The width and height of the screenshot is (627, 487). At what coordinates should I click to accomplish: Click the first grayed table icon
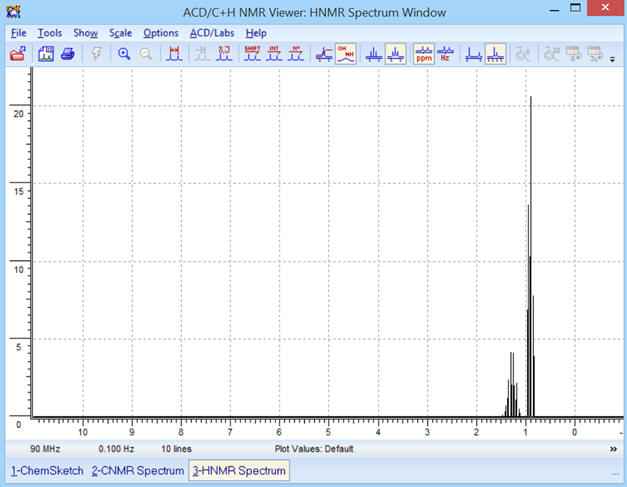[573, 54]
